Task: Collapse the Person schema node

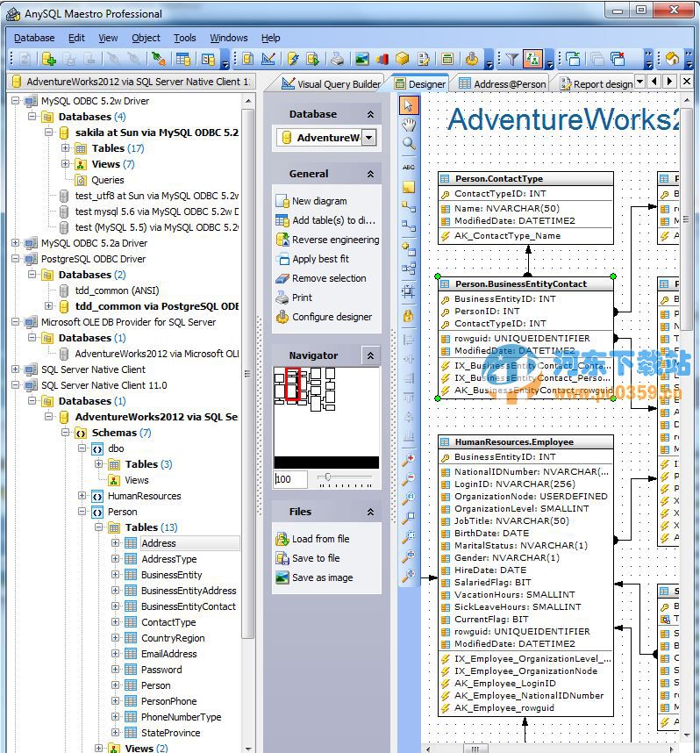Action: (x=82, y=512)
